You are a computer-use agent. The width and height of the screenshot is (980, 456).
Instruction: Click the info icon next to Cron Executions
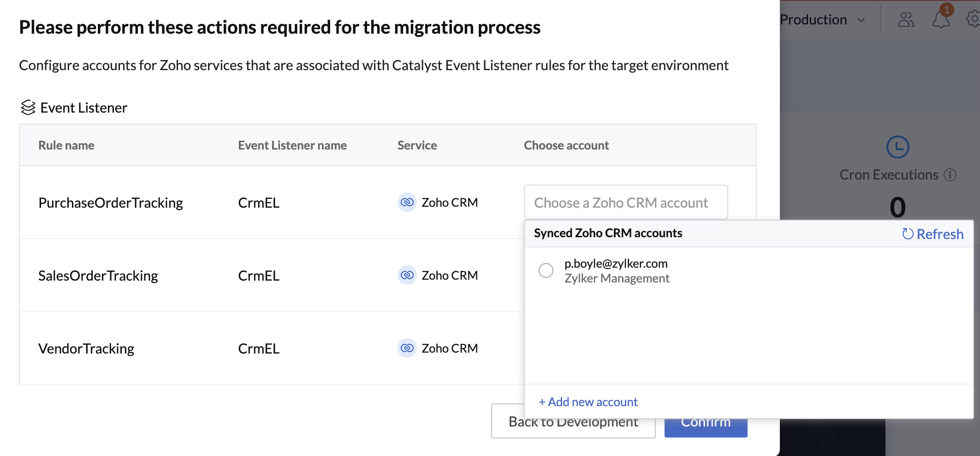(950, 175)
